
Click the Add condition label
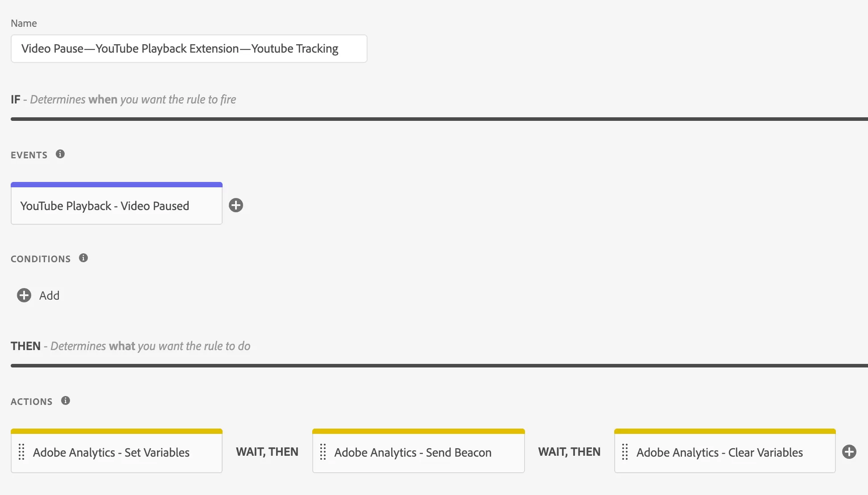click(x=49, y=296)
